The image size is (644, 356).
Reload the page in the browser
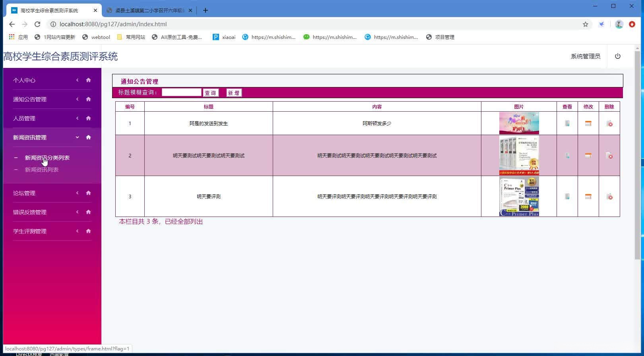(37, 24)
